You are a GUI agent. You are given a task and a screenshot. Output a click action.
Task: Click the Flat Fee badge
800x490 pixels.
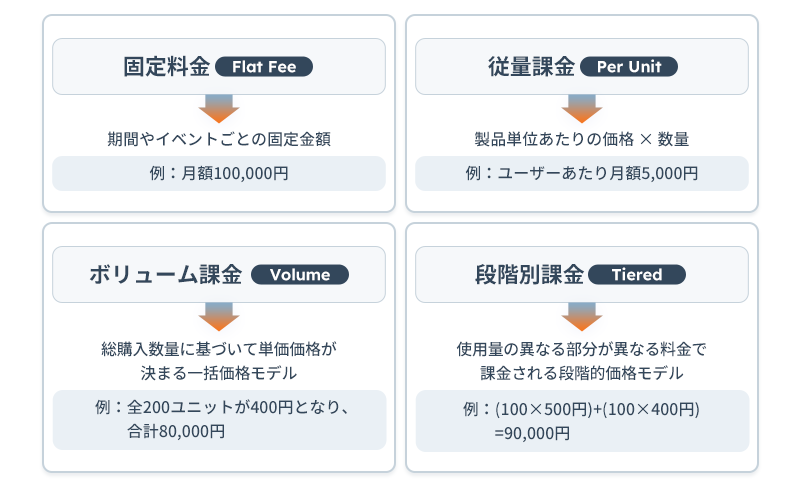[x=263, y=67]
